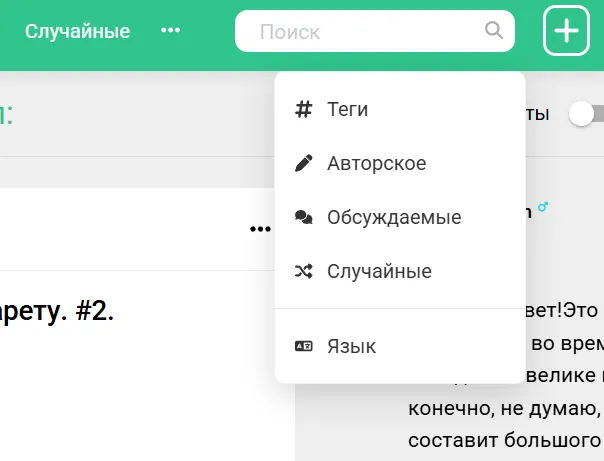Viewport: 604px width, 461px height.
Task: Click the language icon beside Язык
Action: (304, 346)
